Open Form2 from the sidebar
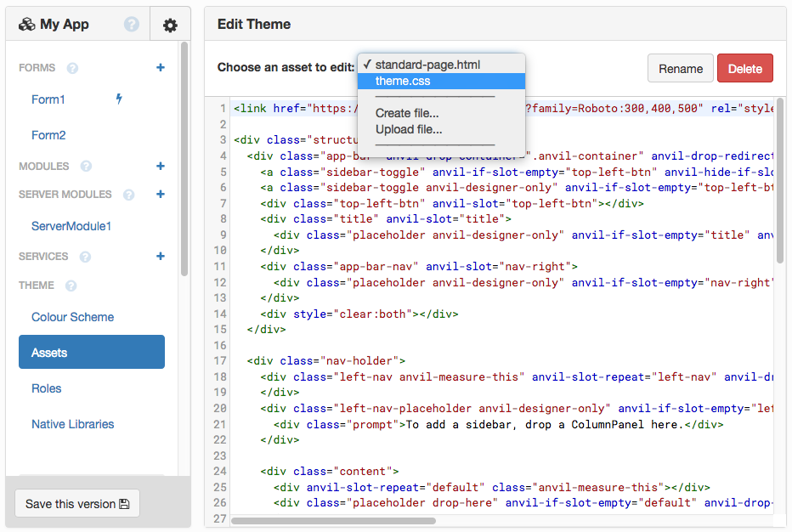This screenshot has height=532, width=792. [47, 135]
